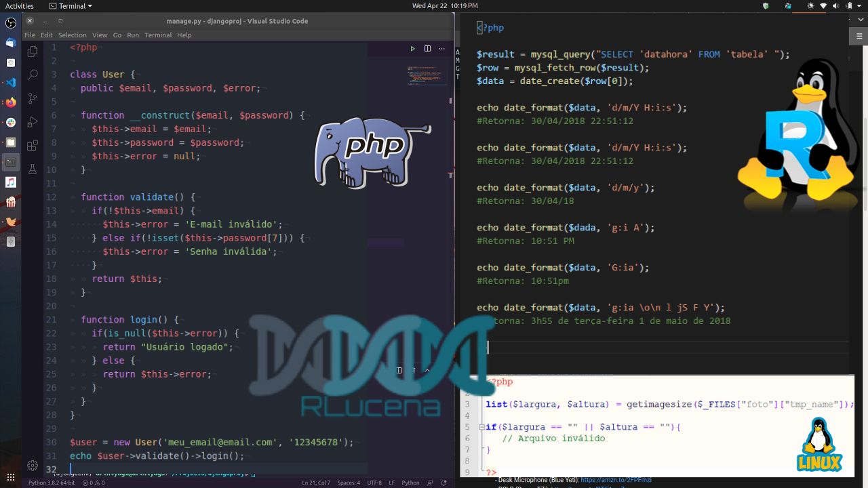This screenshot has width=868, height=488.
Task: Open the music player dock icon
Action: [11, 182]
